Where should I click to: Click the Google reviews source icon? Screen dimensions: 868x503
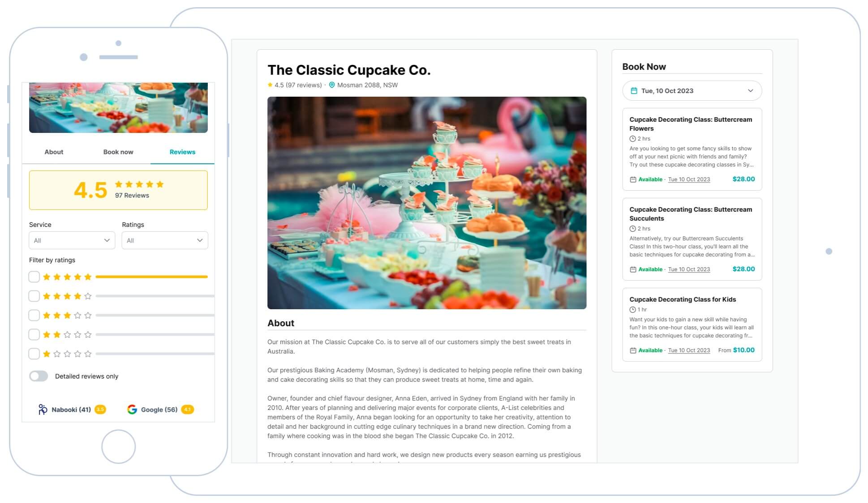pos(131,409)
